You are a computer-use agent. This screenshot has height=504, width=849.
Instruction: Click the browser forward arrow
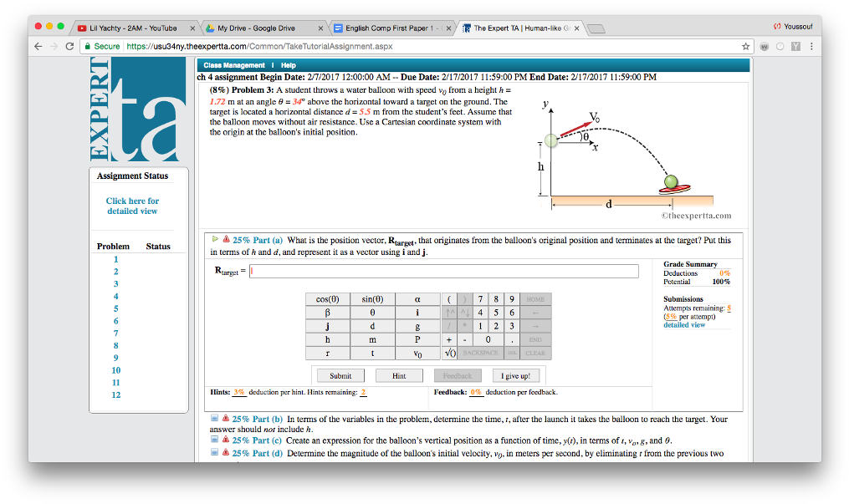(x=54, y=47)
